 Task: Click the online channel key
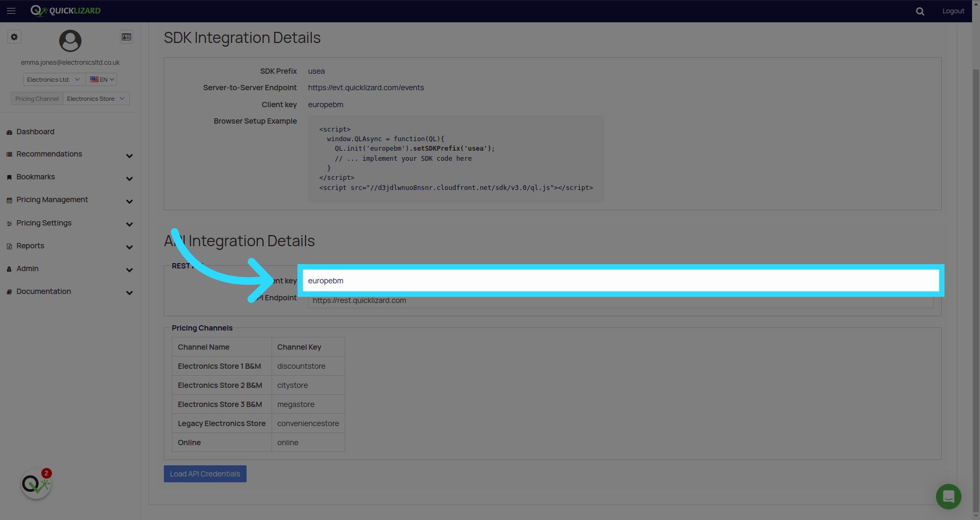(288, 443)
